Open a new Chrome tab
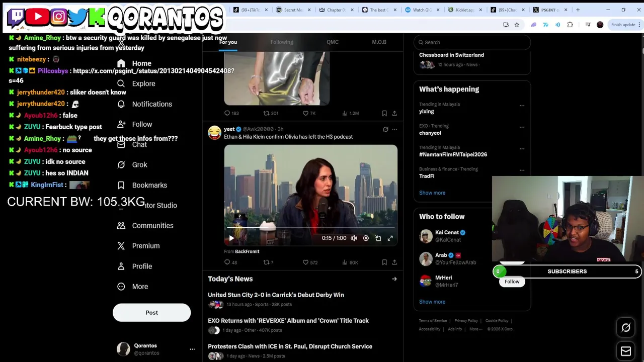The image size is (644, 362). (x=578, y=10)
